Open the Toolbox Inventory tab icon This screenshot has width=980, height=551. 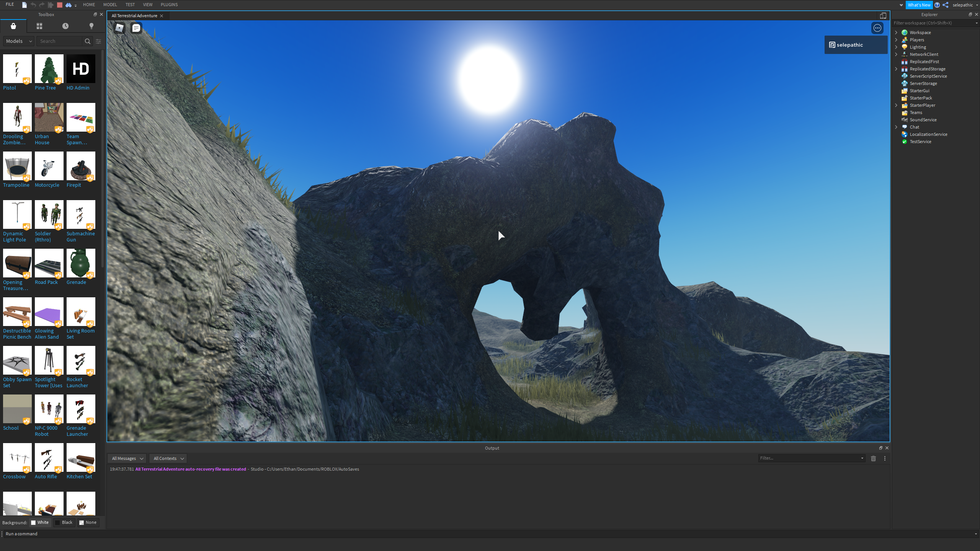(39, 26)
